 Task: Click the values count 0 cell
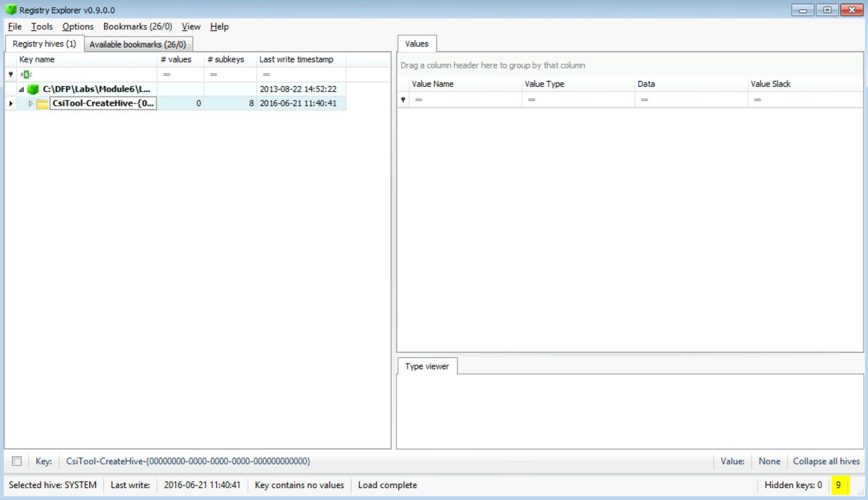coord(181,103)
